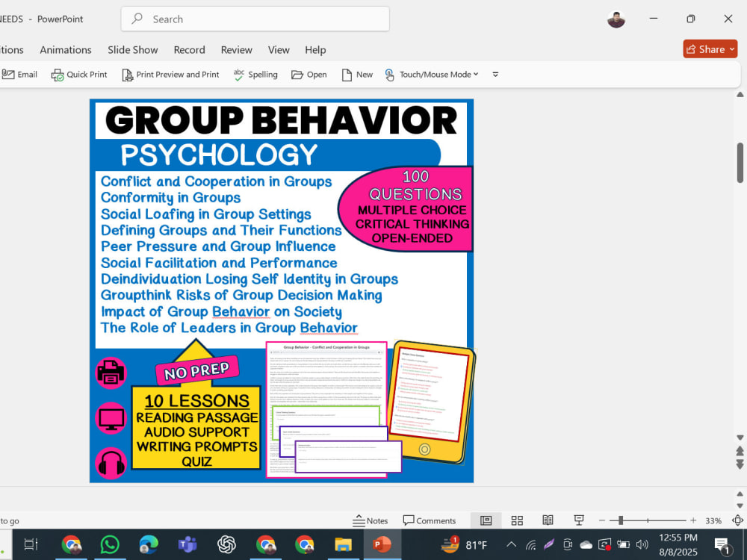This screenshot has width=747, height=560.
Task: Open the 12:55 PM clock and date
Action: point(678,545)
